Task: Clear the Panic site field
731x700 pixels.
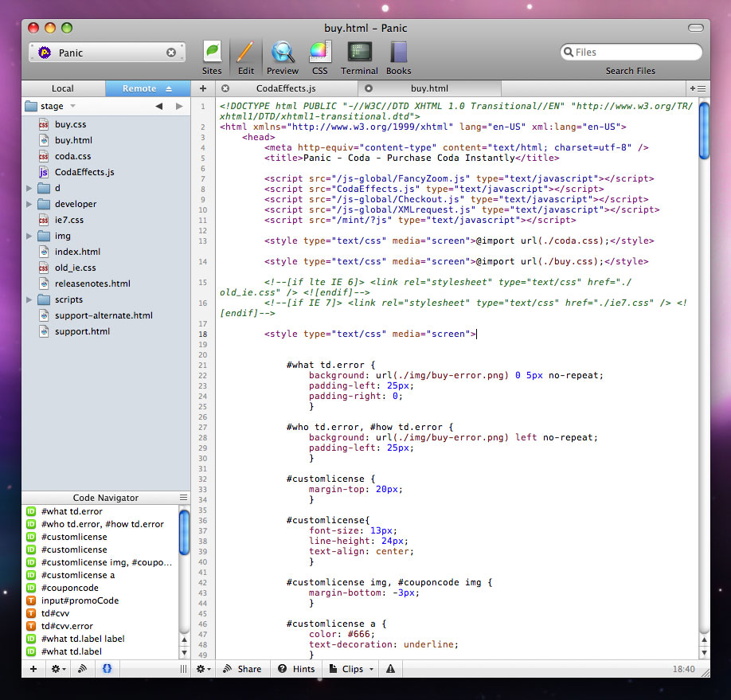Action: (171, 53)
